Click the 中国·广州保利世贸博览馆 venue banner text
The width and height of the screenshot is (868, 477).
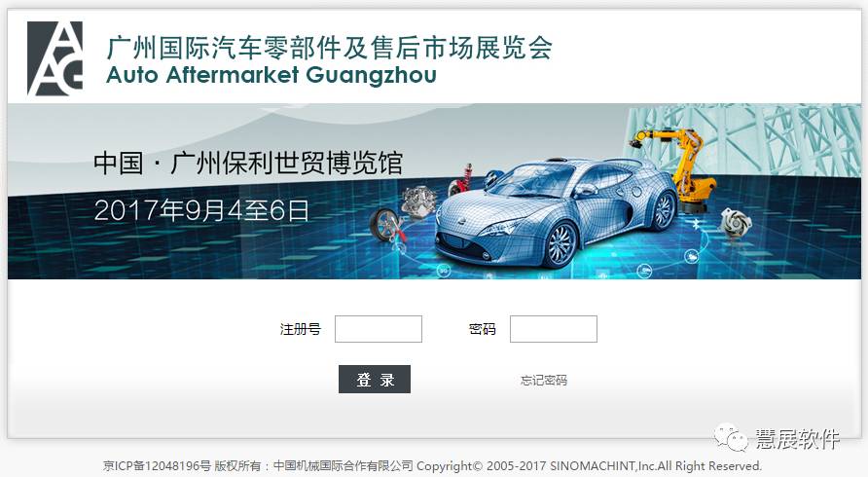[247, 164]
